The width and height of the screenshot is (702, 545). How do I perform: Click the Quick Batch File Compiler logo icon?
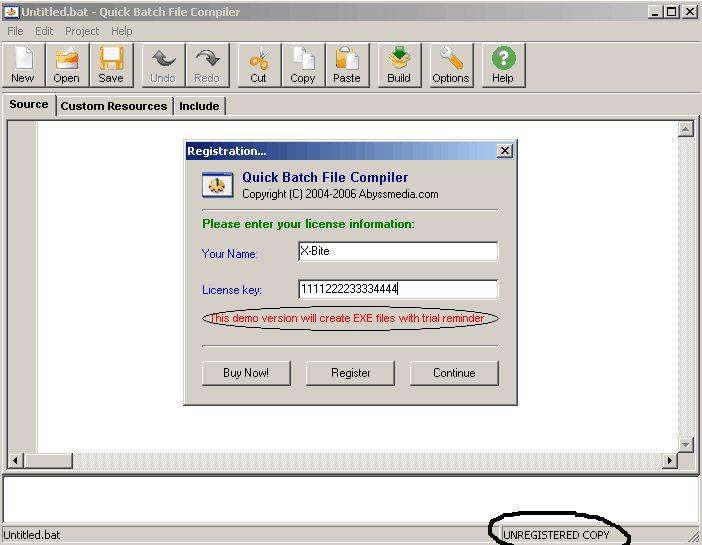click(x=217, y=185)
